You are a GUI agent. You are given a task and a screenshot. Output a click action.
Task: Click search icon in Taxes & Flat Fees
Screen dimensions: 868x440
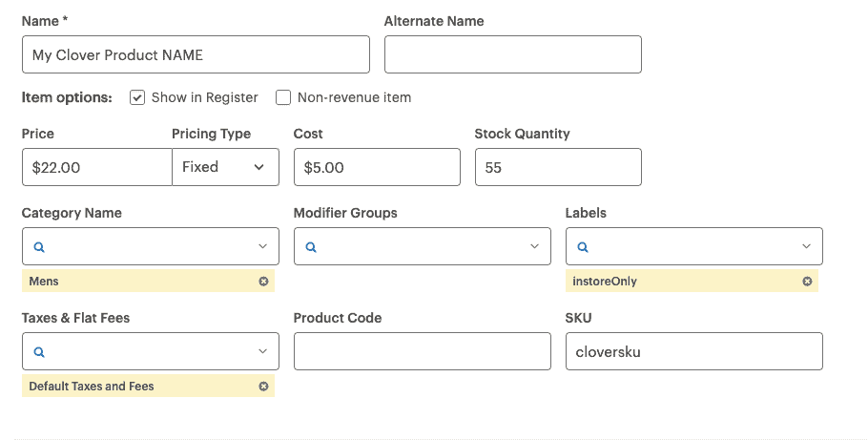point(39,351)
